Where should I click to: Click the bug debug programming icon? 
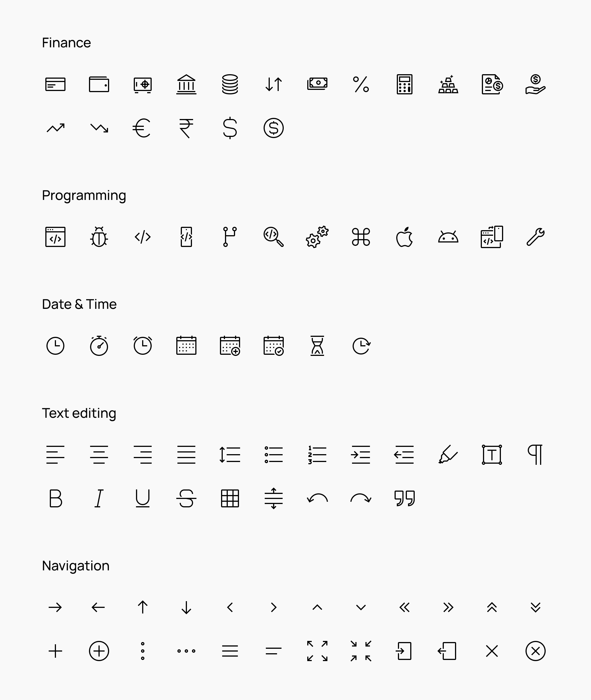pos(98,237)
